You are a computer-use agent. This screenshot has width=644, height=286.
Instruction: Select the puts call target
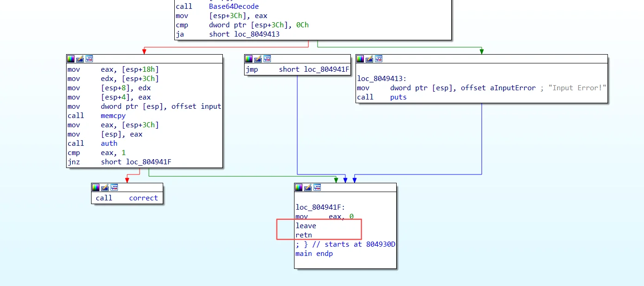click(398, 97)
